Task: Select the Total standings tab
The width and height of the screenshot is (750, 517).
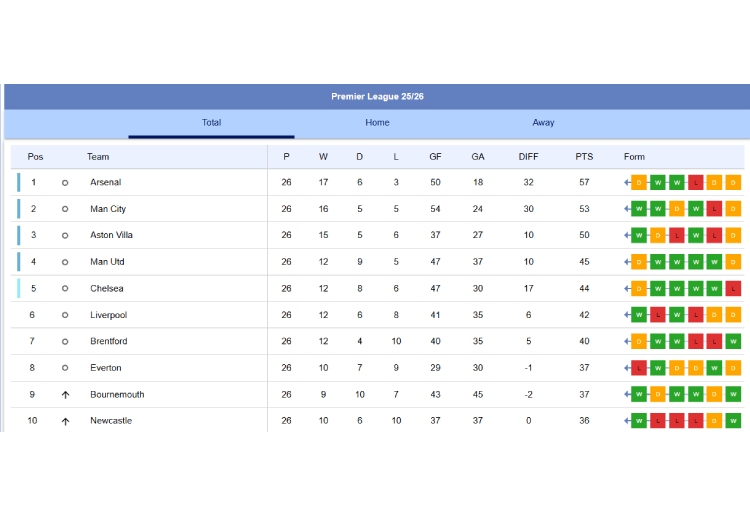Action: (211, 123)
